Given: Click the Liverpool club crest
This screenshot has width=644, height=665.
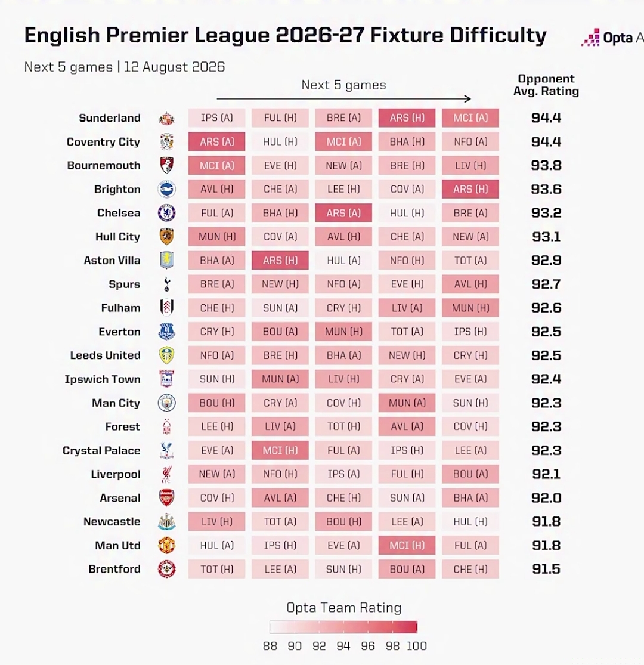Looking at the screenshot, I should [x=166, y=474].
